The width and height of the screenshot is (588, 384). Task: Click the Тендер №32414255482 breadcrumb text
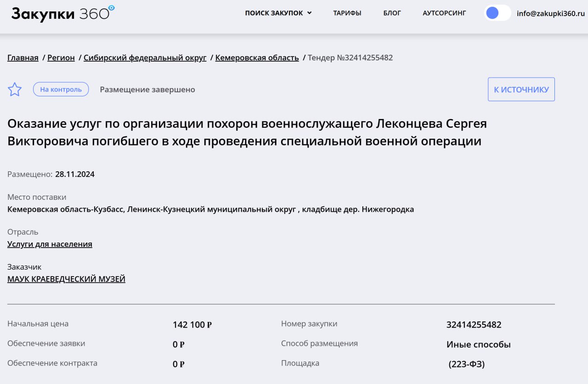point(350,58)
